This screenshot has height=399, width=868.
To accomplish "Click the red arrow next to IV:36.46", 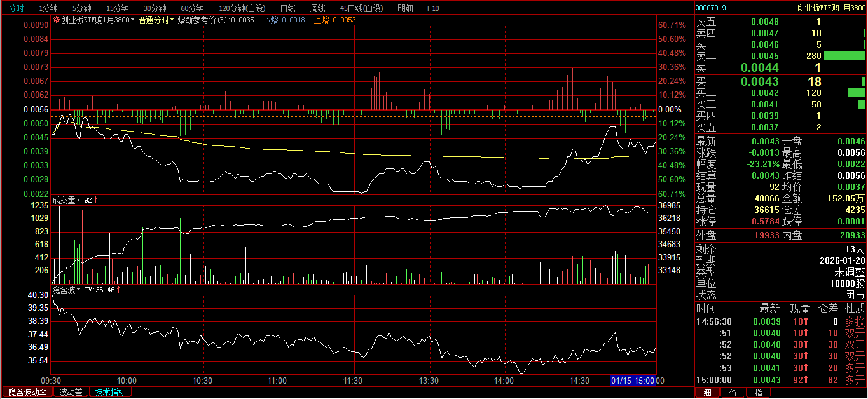I will [119, 290].
